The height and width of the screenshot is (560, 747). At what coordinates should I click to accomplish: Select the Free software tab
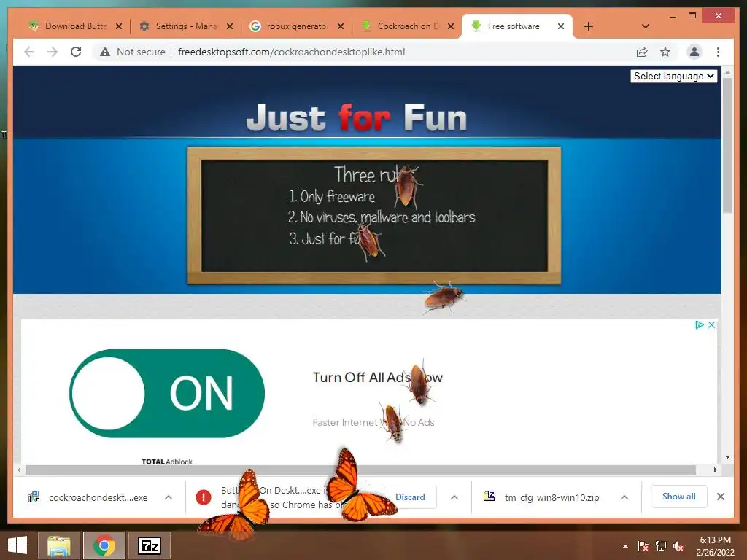pos(514,26)
